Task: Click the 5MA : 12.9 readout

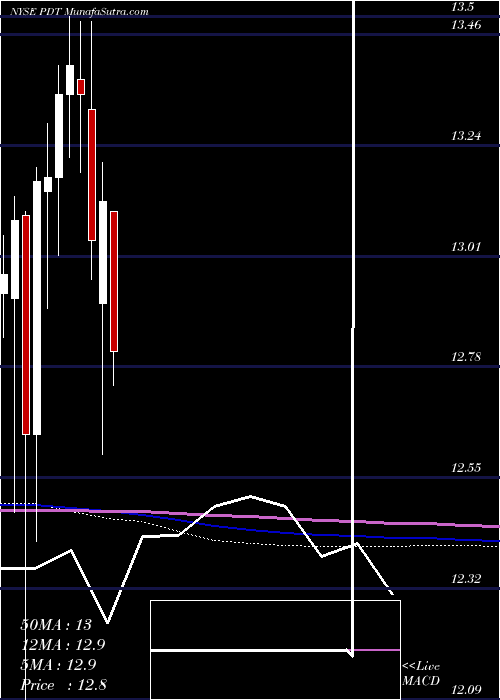Action: pos(58,665)
